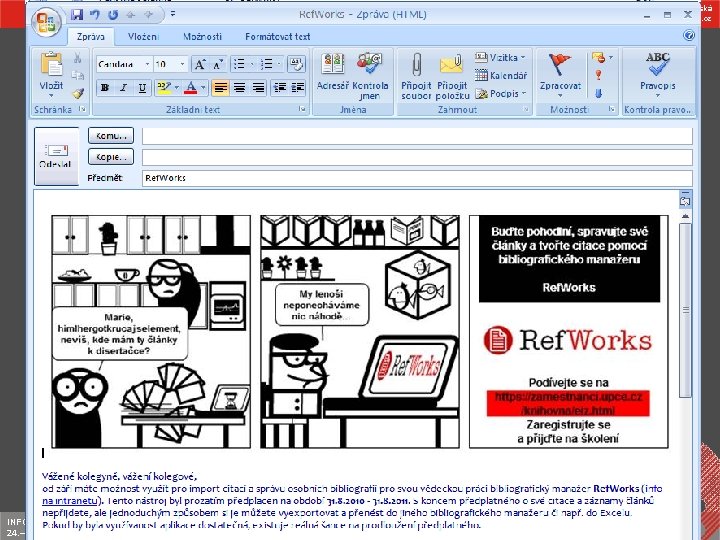Viewport: 720px width, 540px height.
Task: Click the zamestnanci.upce.cz link in image
Action: tap(568, 403)
